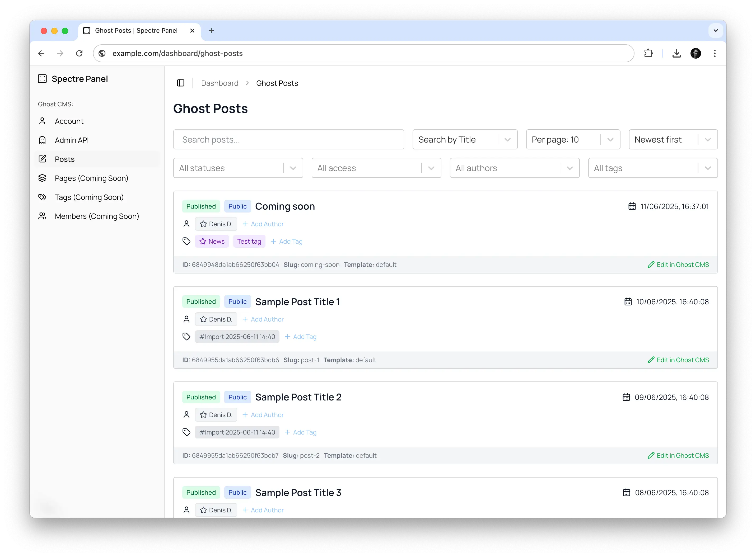Image resolution: width=756 pixels, height=557 pixels.
Task: Open the Search by Title dropdown
Action: click(x=465, y=140)
